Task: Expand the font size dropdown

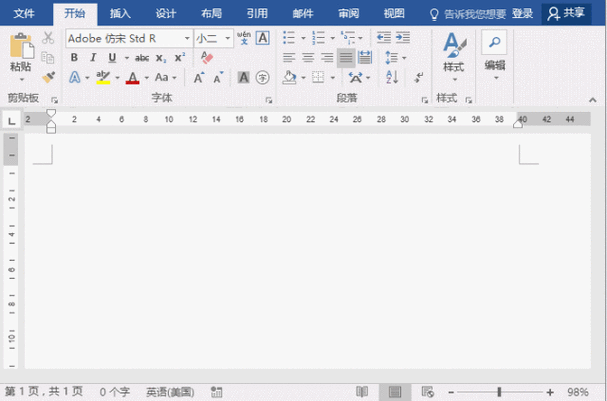Action: 228,38
